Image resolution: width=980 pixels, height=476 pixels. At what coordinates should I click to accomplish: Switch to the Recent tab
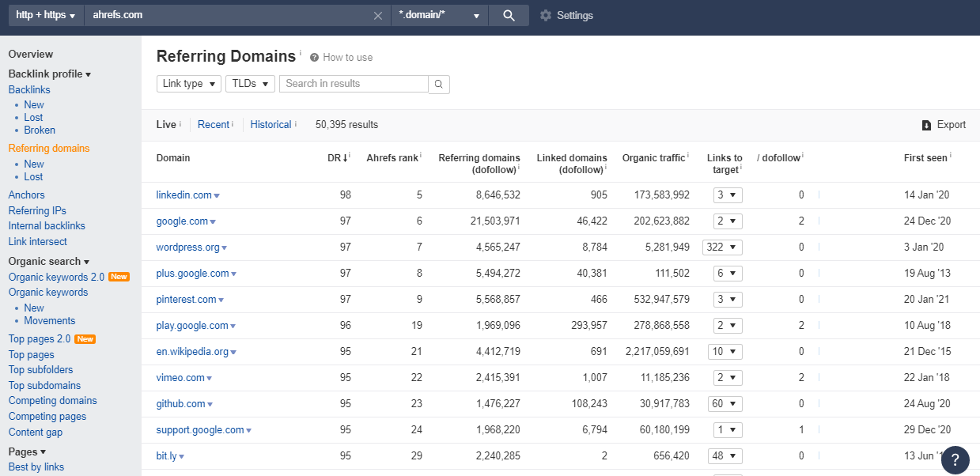coord(212,124)
